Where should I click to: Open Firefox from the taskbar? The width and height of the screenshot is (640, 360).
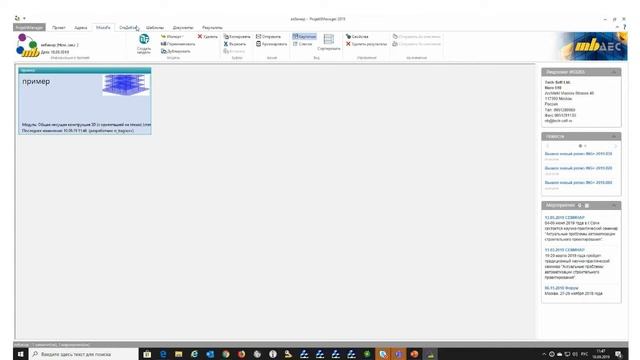tap(241, 354)
